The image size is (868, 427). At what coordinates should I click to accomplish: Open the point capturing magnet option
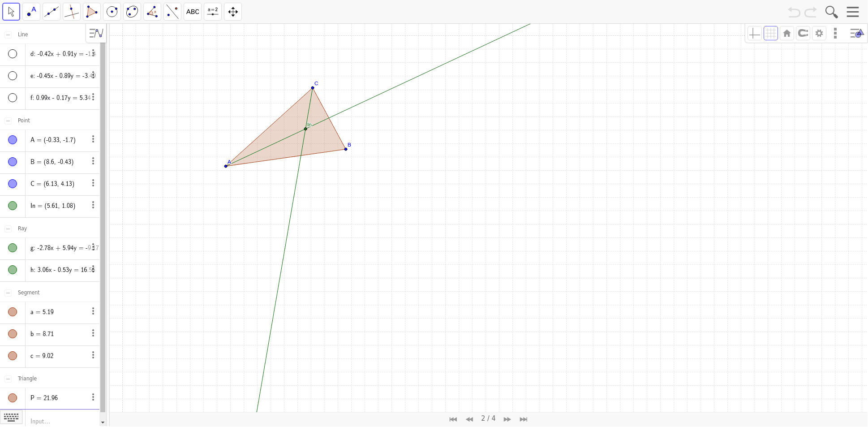(x=803, y=34)
